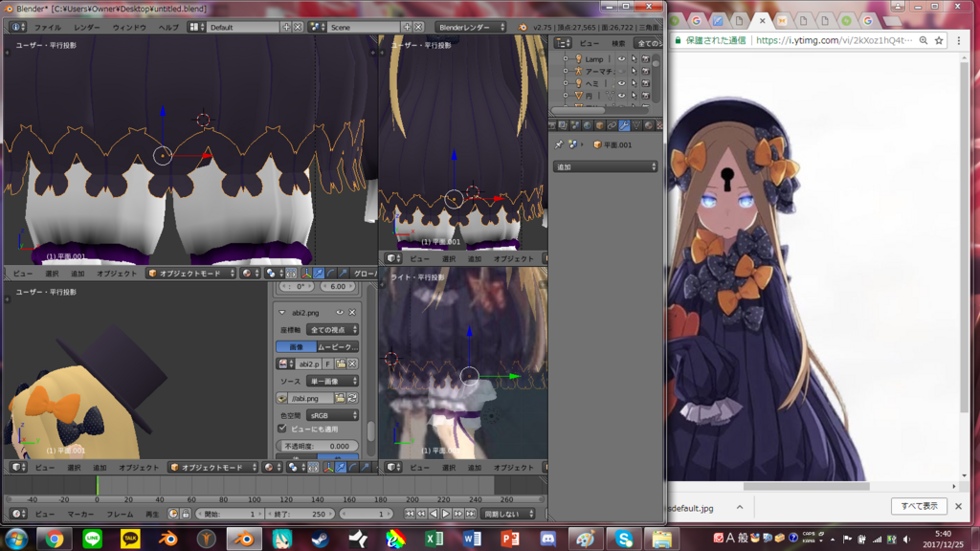Open the Render Layers properties tab
This screenshot has height=551, width=980.
click(x=563, y=125)
